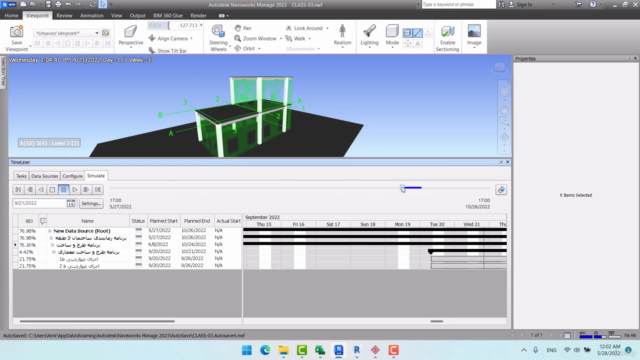Open the Home ribbon tab
Viewport: 640px width, 360px height.
11,16
